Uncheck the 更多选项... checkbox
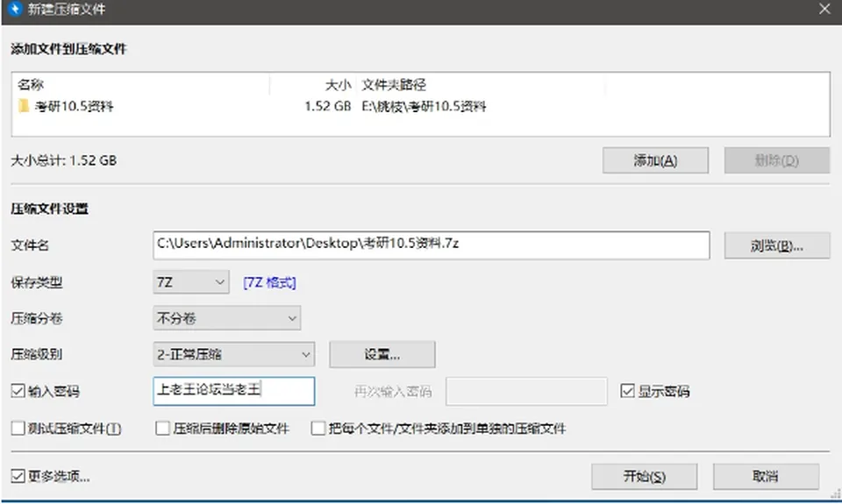842x504 pixels. click(x=18, y=476)
